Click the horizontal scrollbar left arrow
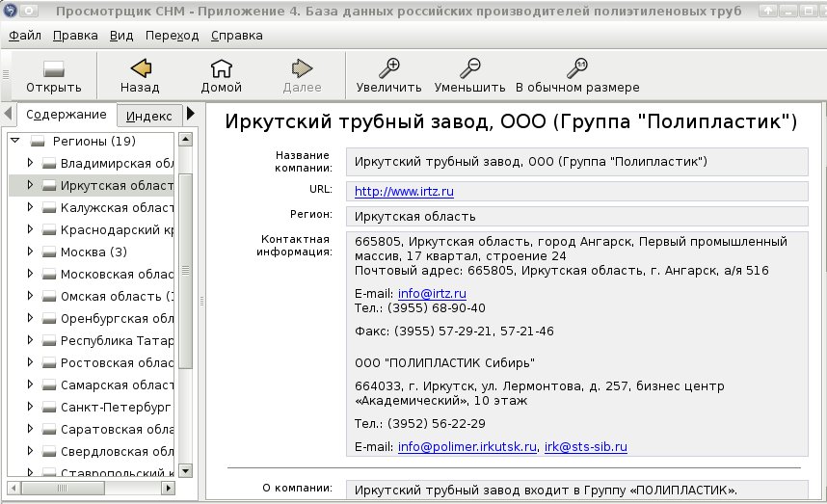The width and height of the screenshot is (827, 504). 13,489
